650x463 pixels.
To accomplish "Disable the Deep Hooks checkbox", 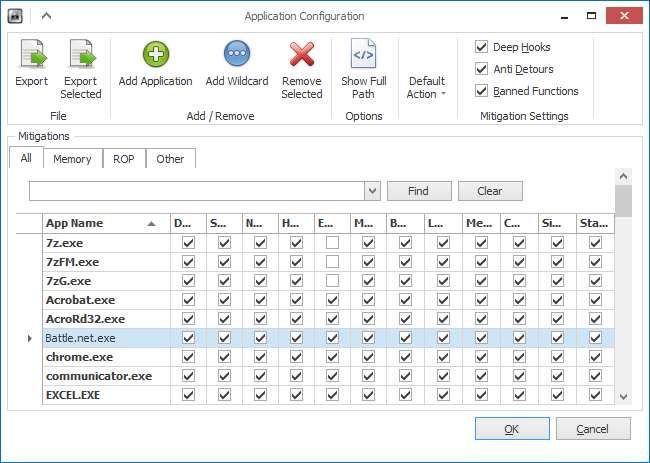I will 482,47.
